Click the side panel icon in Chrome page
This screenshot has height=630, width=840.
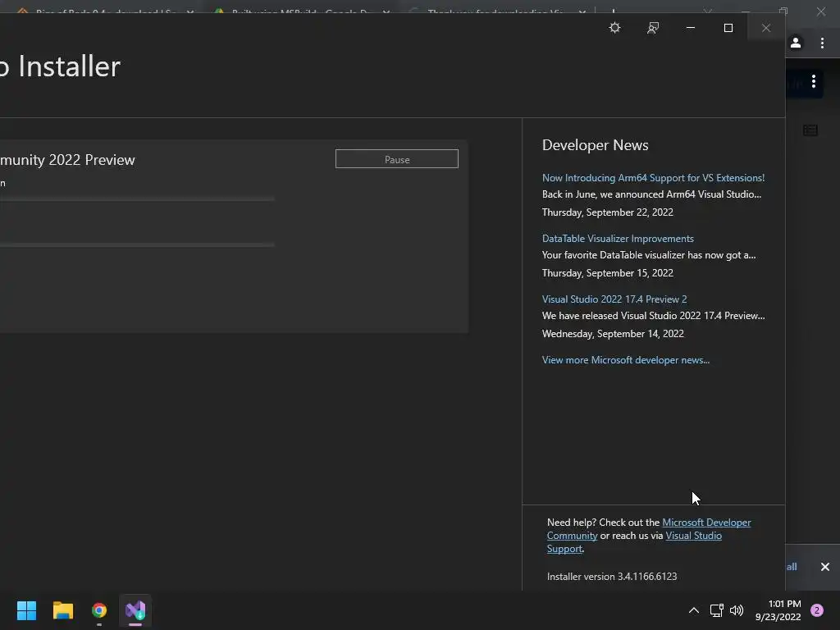[x=810, y=130]
